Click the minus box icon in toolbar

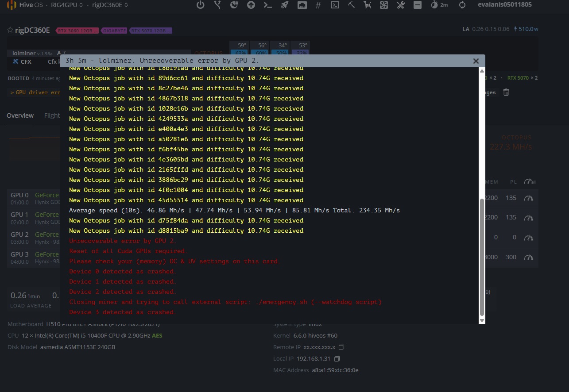417,5
